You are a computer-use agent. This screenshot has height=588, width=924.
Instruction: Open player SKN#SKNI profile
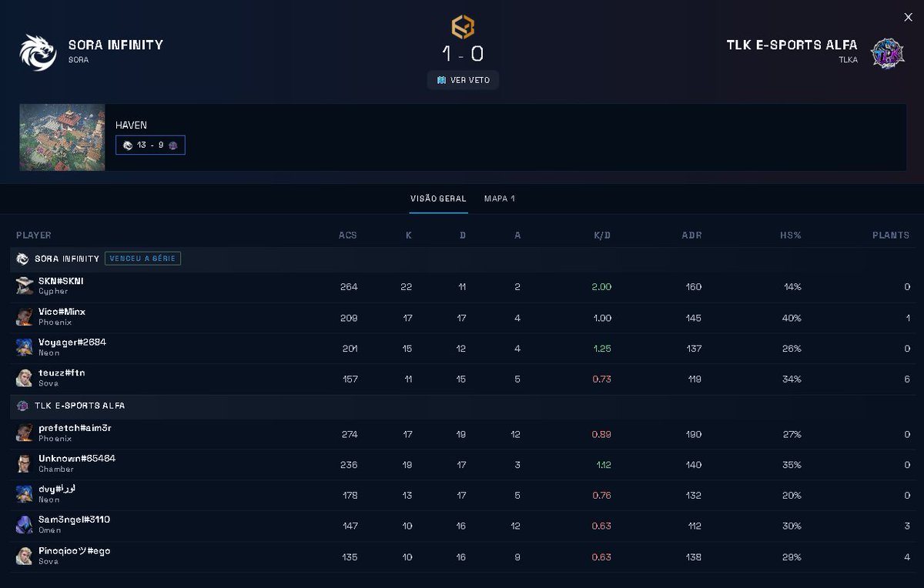point(61,281)
